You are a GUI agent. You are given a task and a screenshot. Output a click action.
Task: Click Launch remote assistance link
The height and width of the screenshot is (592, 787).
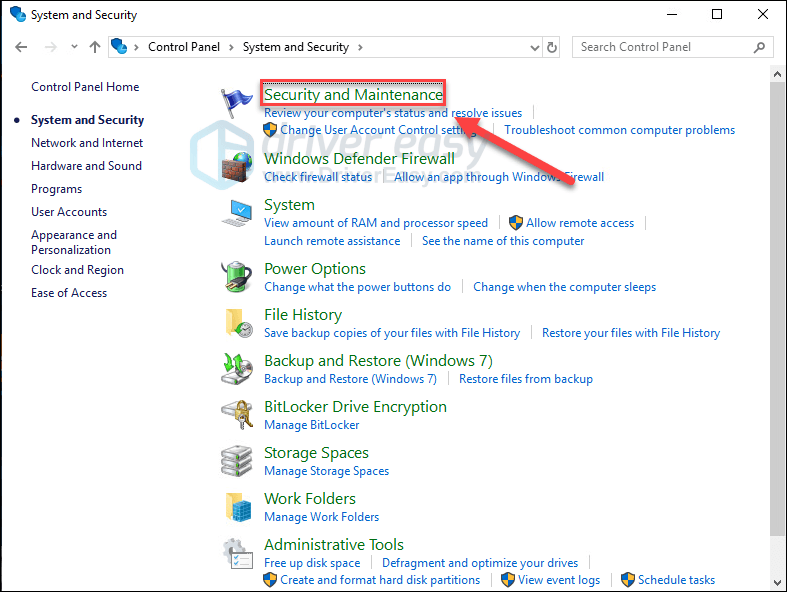click(332, 241)
